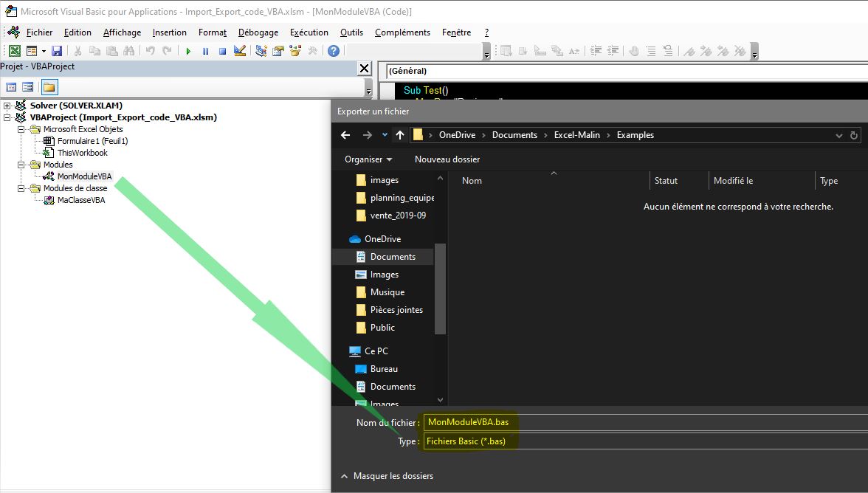The image size is (868, 493).
Task: Click the Nouveau dossier button
Action: point(447,159)
